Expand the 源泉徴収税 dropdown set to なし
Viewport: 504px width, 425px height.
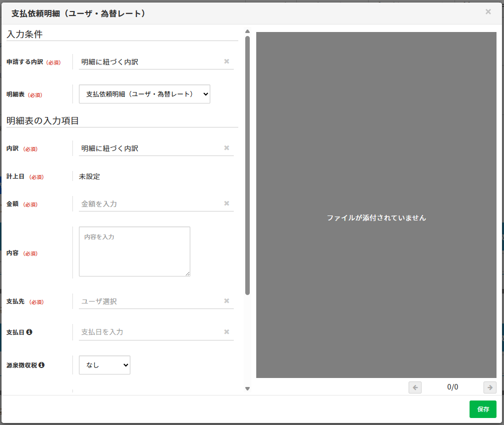click(x=104, y=365)
